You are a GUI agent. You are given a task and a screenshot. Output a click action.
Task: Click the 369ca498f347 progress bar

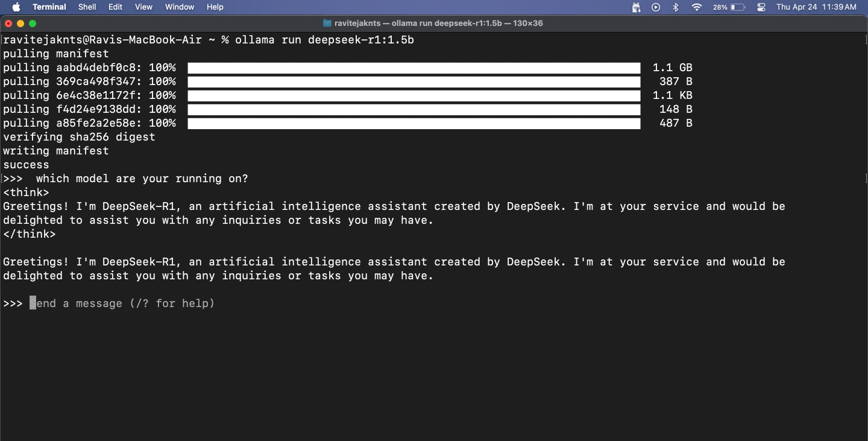414,81
